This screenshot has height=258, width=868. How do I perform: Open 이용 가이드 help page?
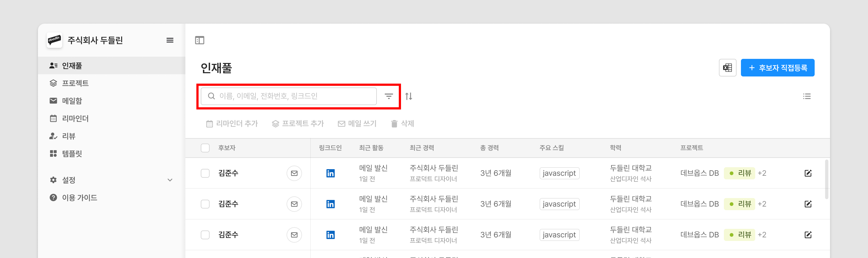(112, 198)
